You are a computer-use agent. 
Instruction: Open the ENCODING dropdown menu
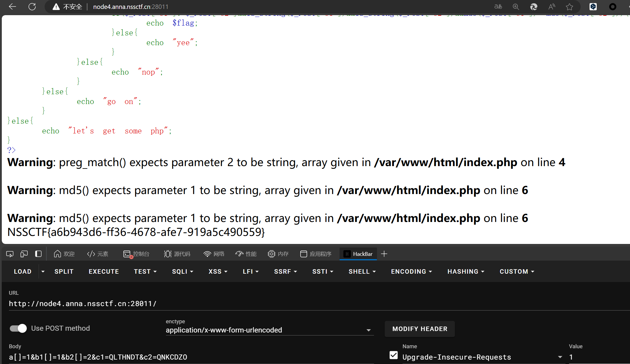411,272
